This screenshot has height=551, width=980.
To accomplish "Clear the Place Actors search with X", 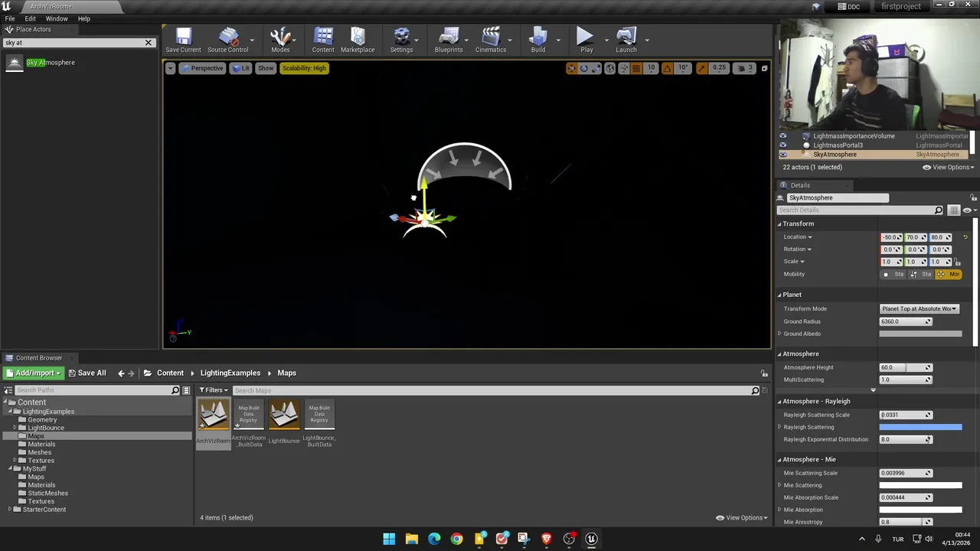I will click(149, 42).
